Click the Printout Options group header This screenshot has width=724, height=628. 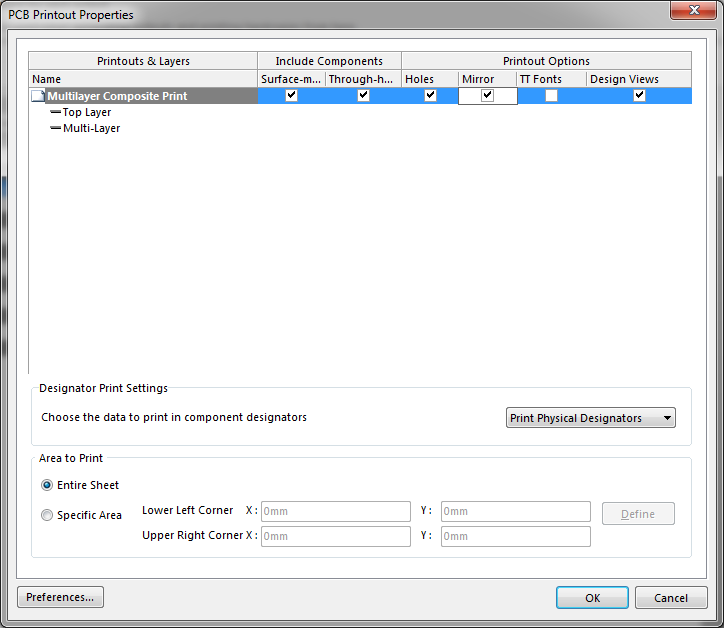[x=546, y=61]
